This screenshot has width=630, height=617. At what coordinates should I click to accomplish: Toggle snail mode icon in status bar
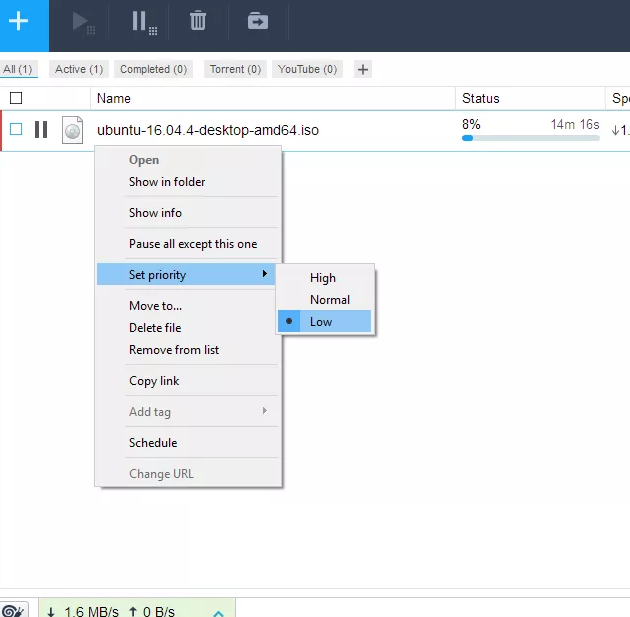[x=14, y=610]
